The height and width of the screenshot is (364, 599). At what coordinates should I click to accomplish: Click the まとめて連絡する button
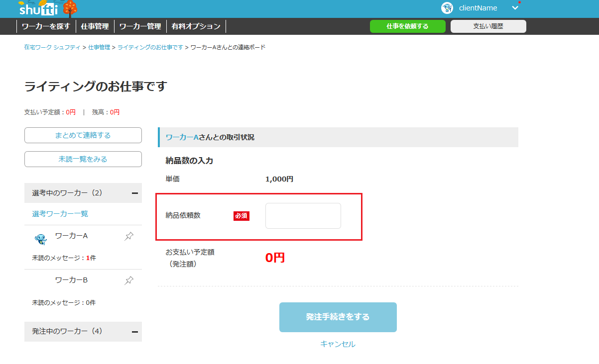tap(83, 135)
